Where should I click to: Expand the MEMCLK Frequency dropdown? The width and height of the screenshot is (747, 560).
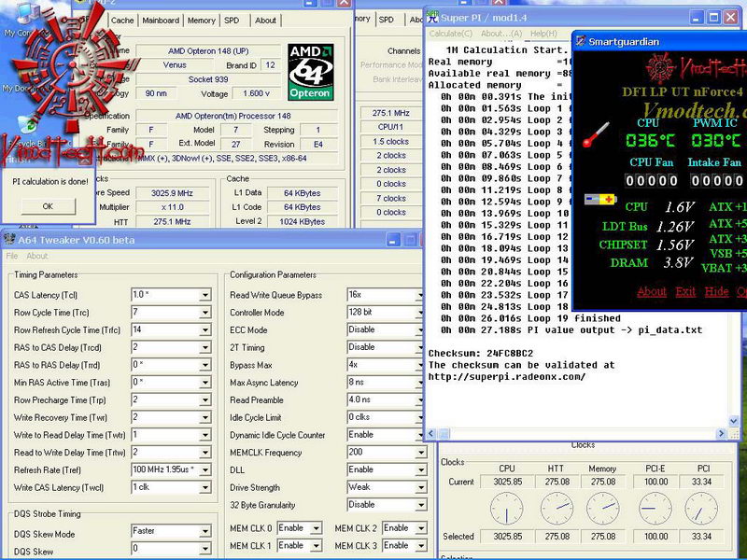coord(421,453)
